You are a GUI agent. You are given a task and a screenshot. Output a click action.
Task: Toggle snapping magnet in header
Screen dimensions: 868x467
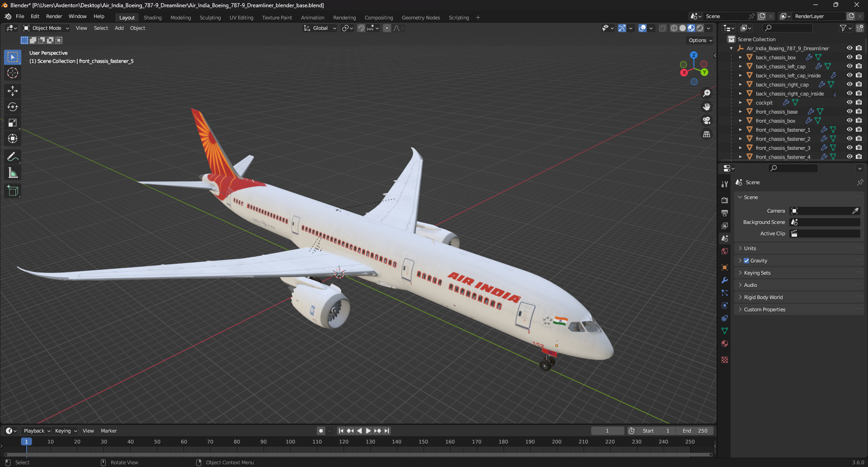tap(361, 28)
